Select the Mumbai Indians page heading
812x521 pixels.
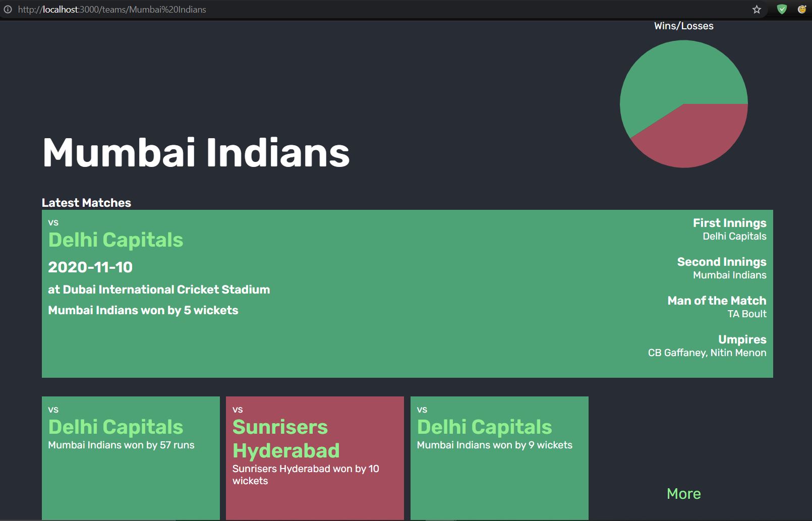pos(196,152)
